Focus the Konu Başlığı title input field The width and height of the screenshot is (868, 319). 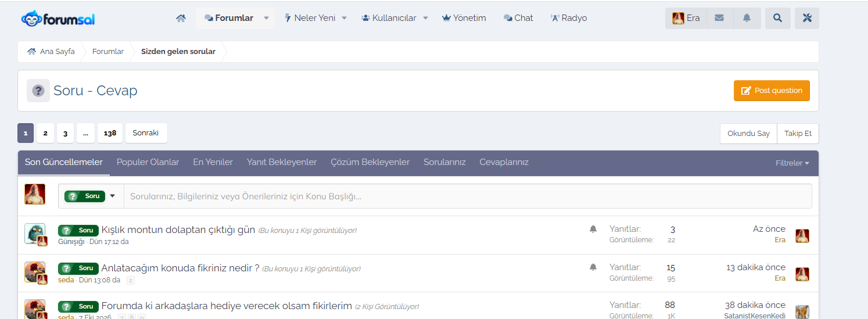point(468,196)
